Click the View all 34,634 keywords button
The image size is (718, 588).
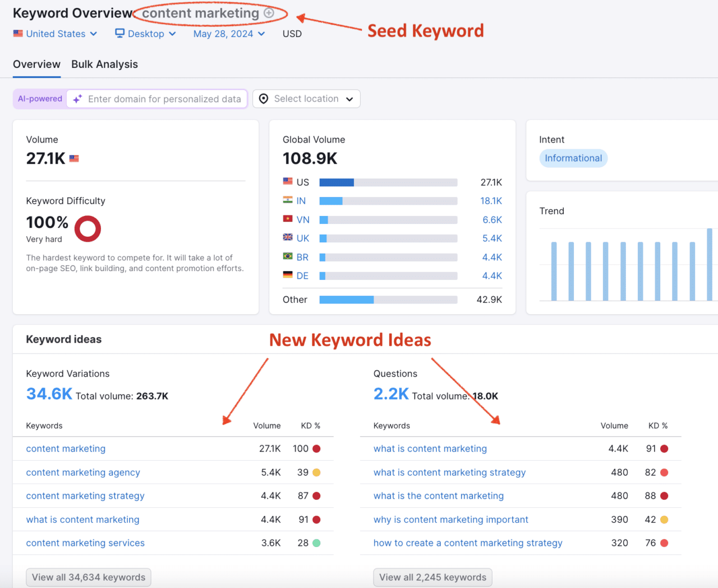88,577
